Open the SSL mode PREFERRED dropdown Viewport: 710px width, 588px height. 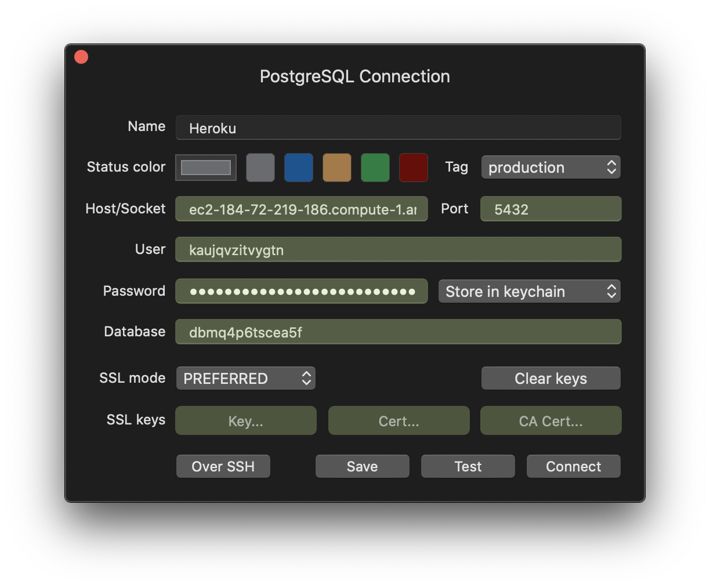[x=245, y=378]
